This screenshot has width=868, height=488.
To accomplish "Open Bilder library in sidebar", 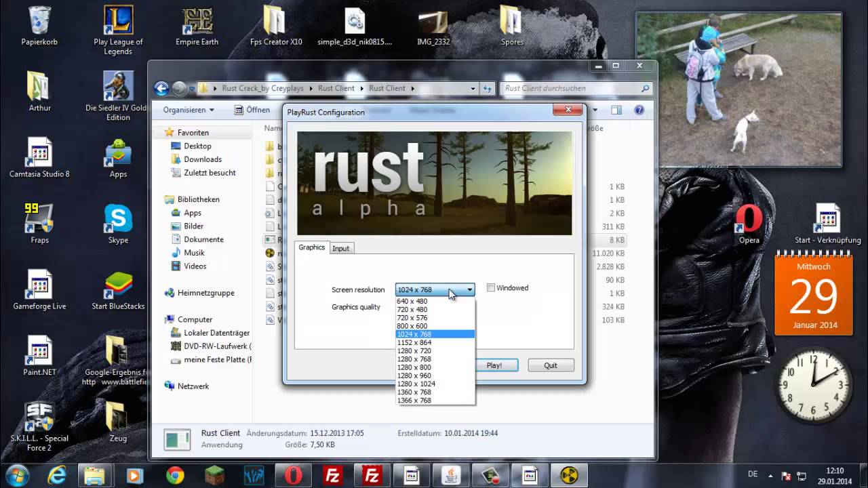I will click(x=193, y=226).
